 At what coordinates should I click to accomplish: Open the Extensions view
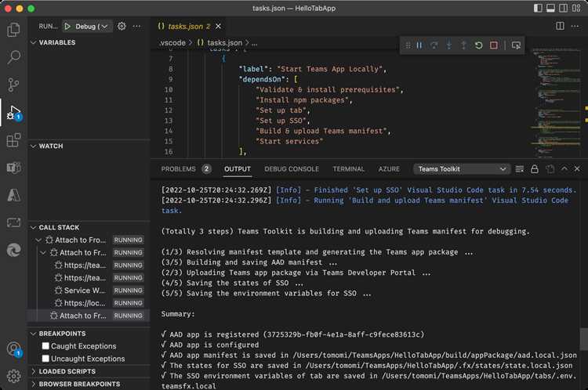(13, 140)
